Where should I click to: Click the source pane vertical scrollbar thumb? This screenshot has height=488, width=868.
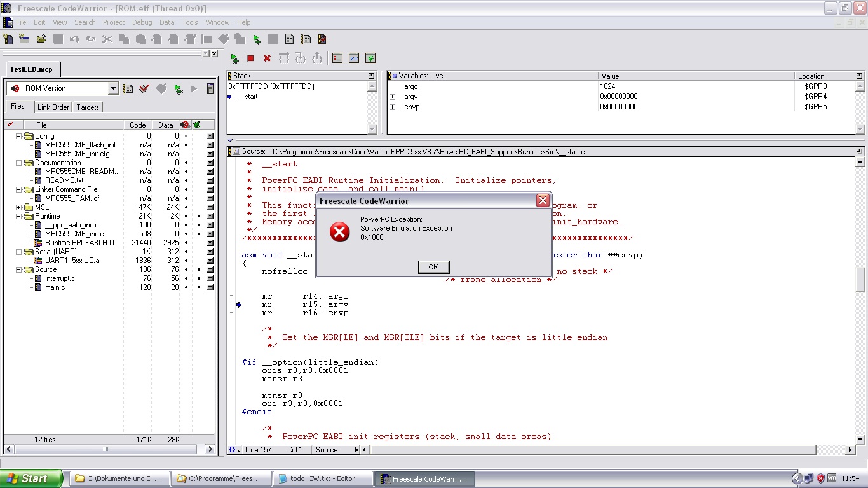coord(860,278)
